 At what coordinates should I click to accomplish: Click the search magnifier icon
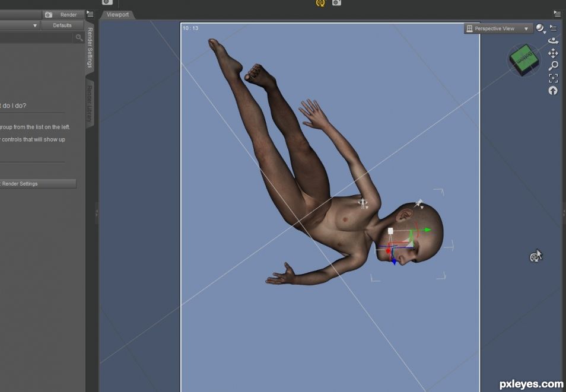[79, 37]
